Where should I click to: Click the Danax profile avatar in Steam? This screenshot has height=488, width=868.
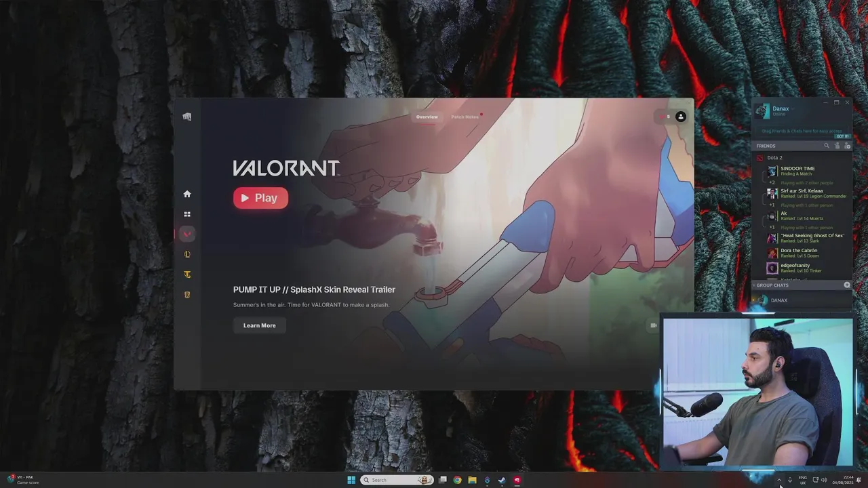(x=762, y=110)
